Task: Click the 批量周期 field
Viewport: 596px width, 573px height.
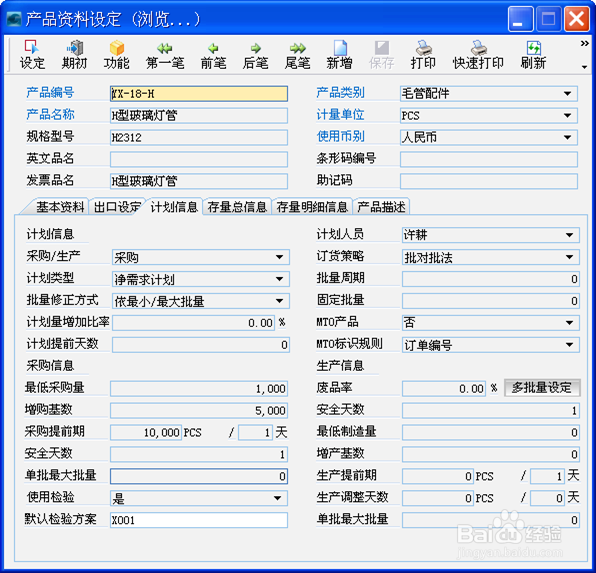Action: [491, 279]
